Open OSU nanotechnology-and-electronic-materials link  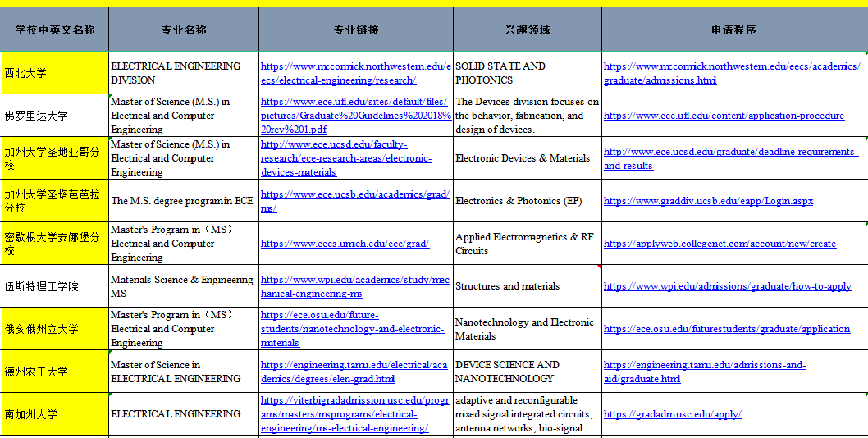[353, 329]
